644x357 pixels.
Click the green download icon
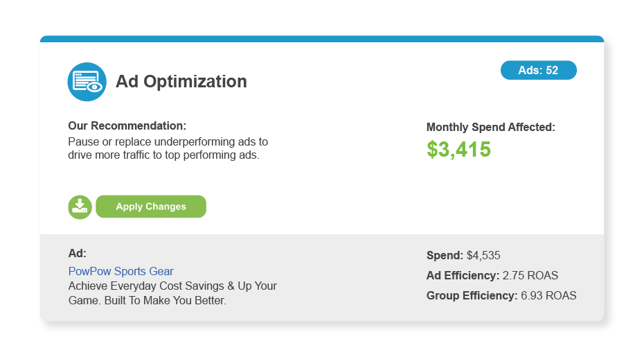pos(80,207)
